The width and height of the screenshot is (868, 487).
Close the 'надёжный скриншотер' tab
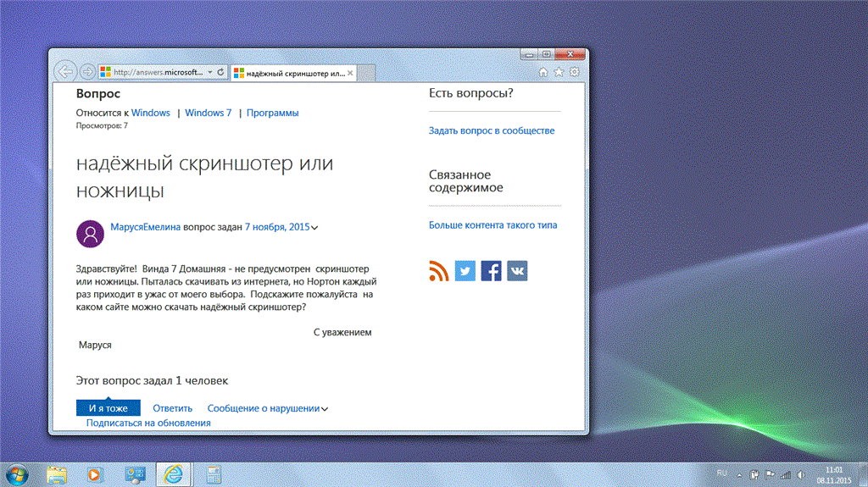point(350,73)
